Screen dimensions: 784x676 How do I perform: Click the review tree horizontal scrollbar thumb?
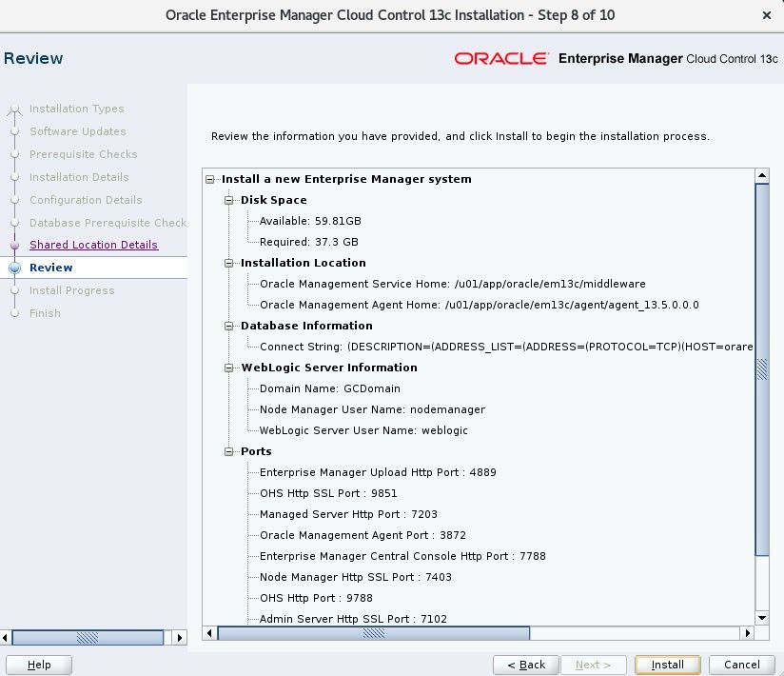[374, 633]
